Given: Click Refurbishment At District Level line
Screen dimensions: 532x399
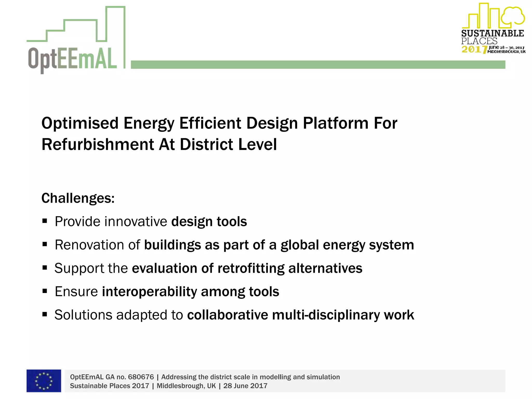Looking at the screenshot, I should pyautogui.click(x=159, y=144).
